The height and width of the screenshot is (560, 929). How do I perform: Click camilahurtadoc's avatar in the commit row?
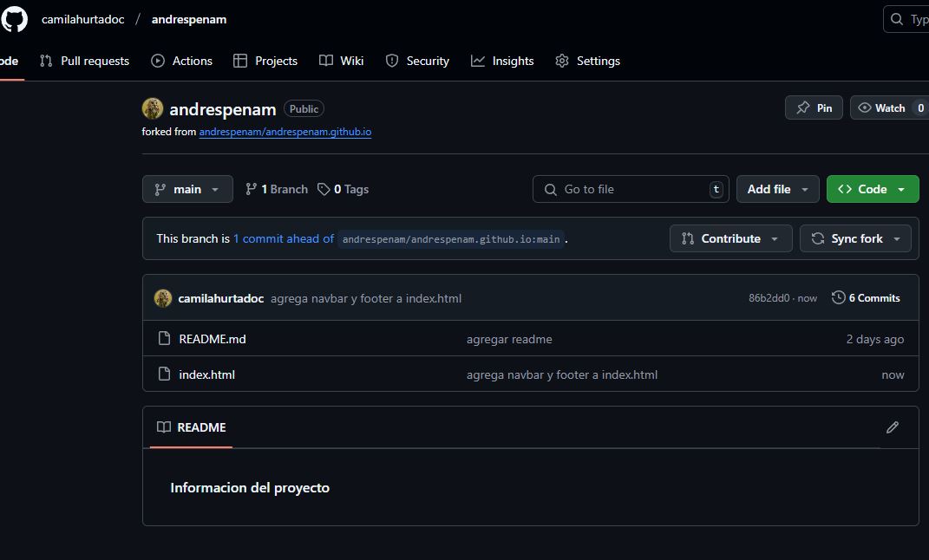163,297
